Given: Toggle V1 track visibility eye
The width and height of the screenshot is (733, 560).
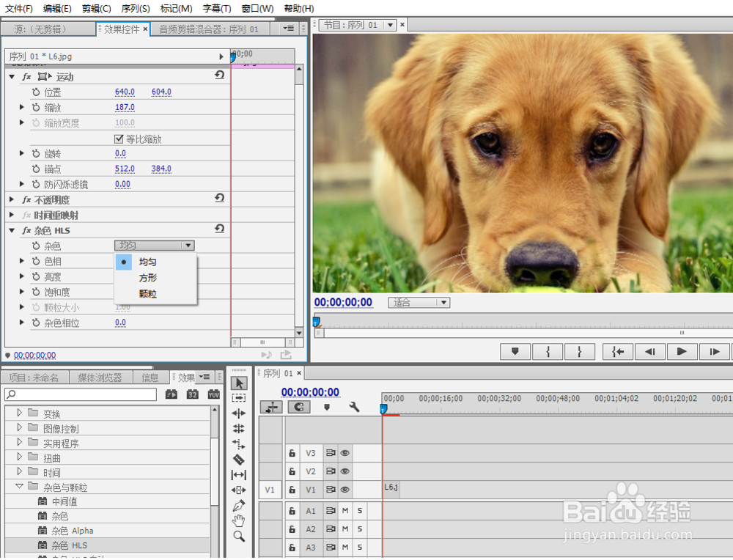Looking at the screenshot, I should [x=345, y=490].
